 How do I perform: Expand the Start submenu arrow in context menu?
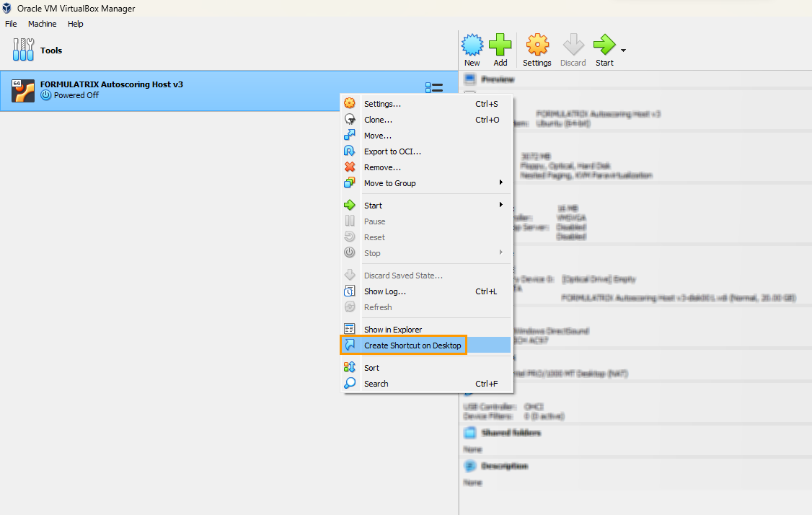tap(500, 206)
